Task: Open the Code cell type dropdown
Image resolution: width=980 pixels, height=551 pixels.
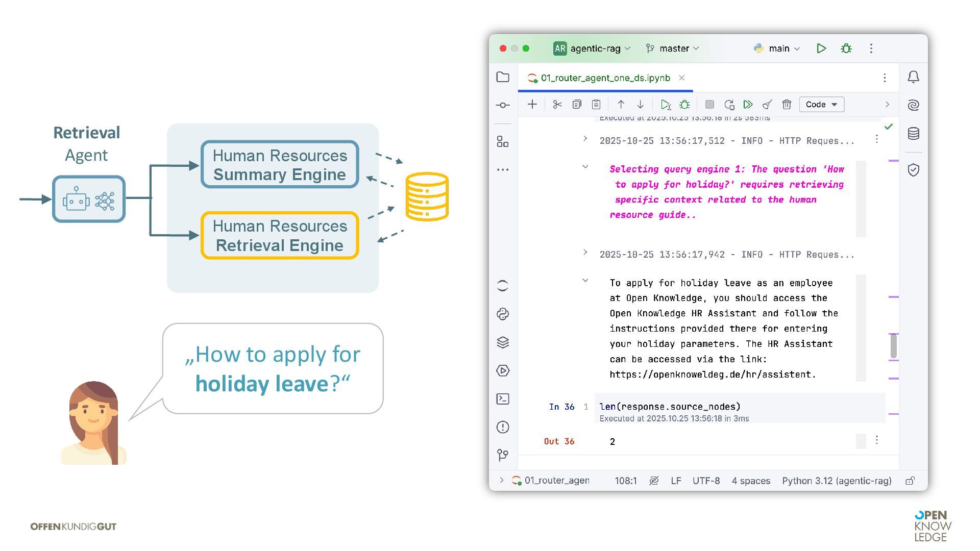Action: tap(821, 105)
